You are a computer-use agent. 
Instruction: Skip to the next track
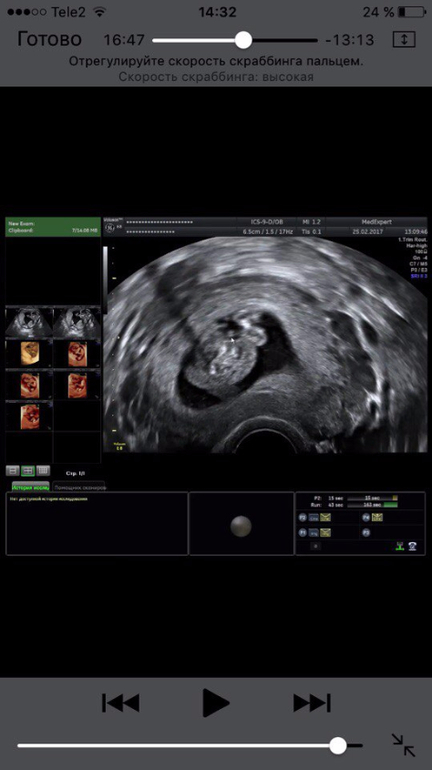312,703
